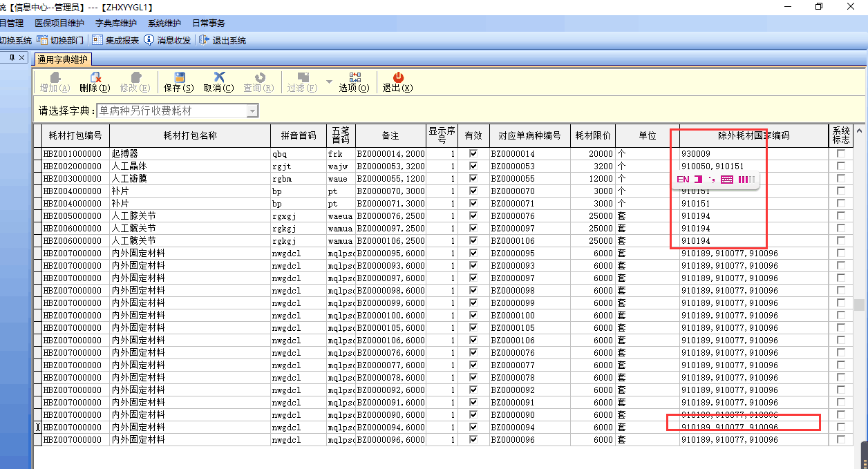868x469 pixels.
Task: Expand the 请选择字典 dictionary dropdown
Action: click(x=252, y=111)
